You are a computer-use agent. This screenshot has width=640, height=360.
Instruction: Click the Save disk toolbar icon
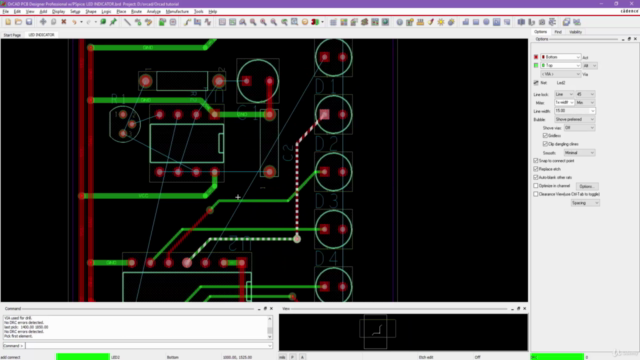29,22
